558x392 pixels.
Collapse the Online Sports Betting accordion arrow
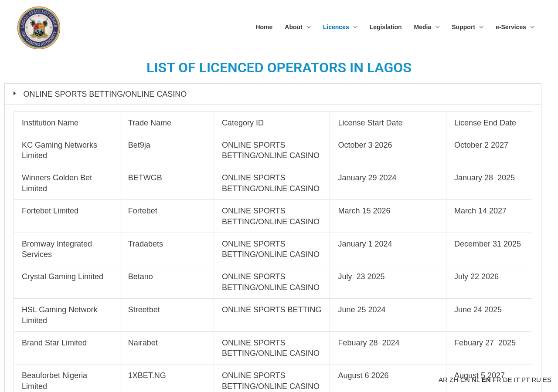coord(15,93)
